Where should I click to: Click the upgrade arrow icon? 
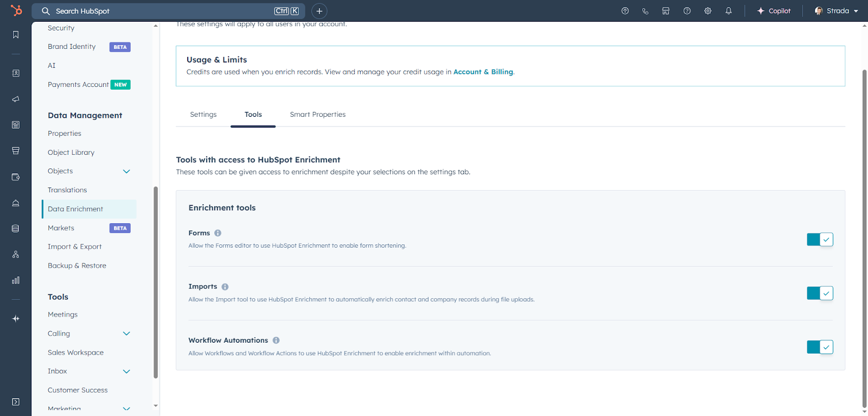[x=625, y=11]
